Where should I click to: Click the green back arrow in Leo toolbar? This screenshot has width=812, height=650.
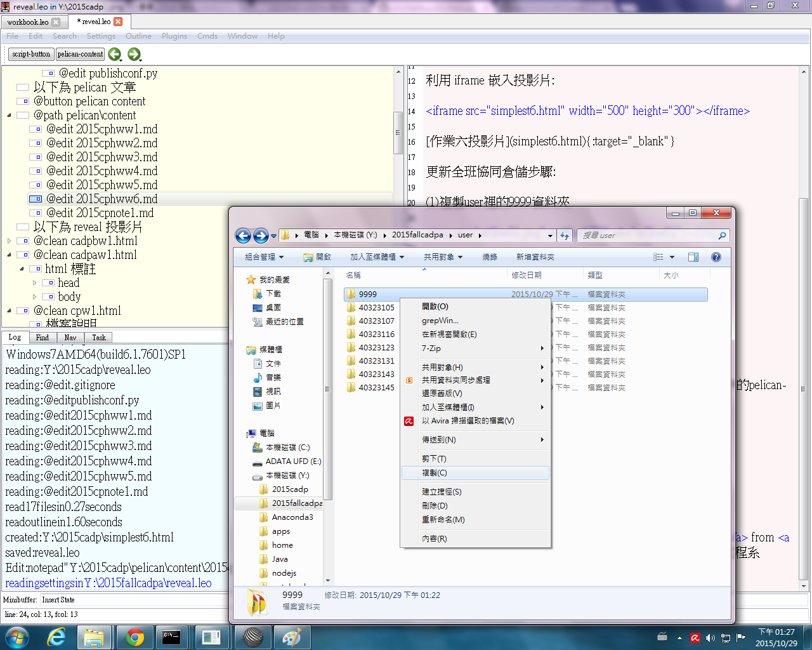(114, 54)
